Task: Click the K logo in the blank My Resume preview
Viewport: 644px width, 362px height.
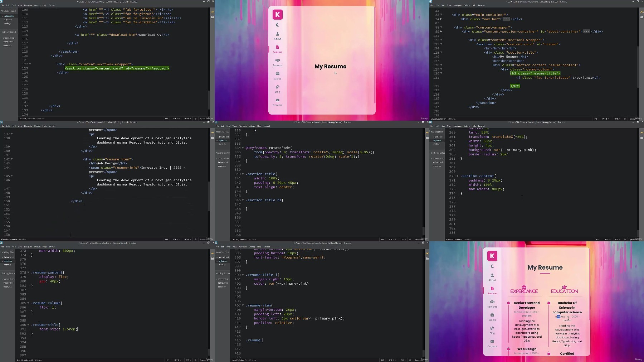Action: tap(277, 15)
